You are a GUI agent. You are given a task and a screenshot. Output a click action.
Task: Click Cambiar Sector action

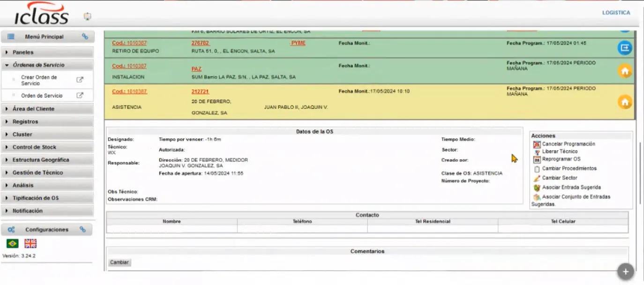point(560,178)
